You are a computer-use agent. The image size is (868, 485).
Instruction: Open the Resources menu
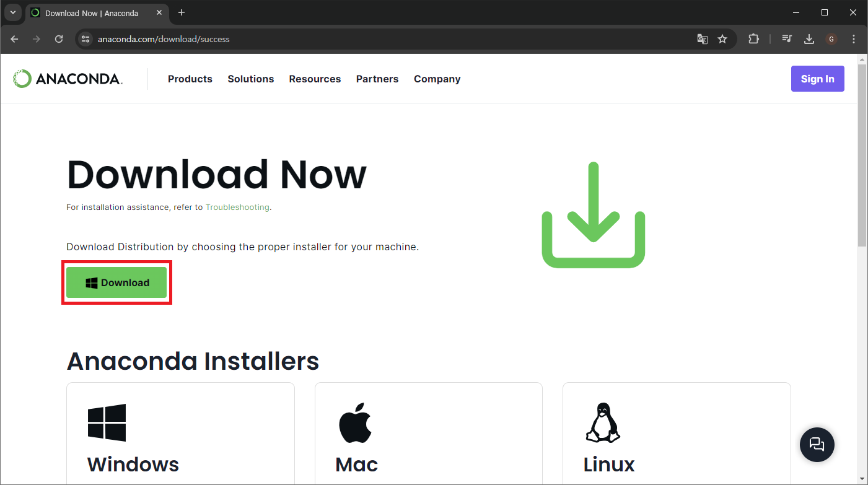[x=315, y=79]
